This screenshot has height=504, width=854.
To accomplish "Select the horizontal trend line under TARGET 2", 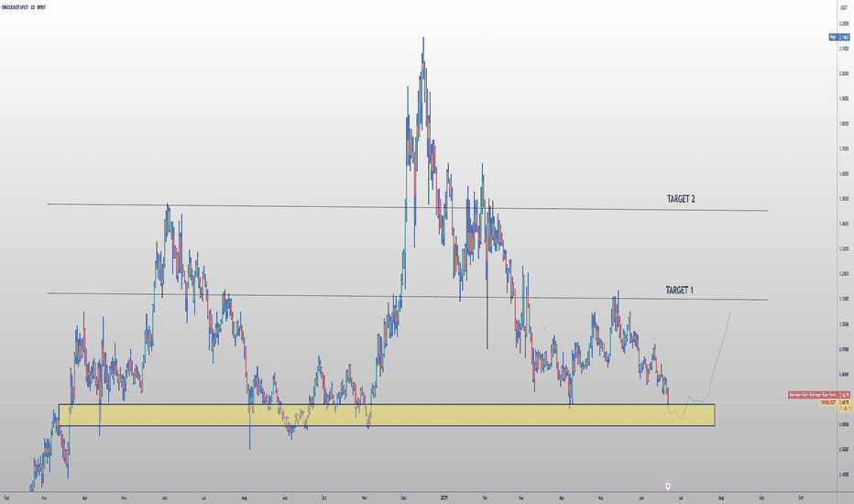I will tap(408, 208).
